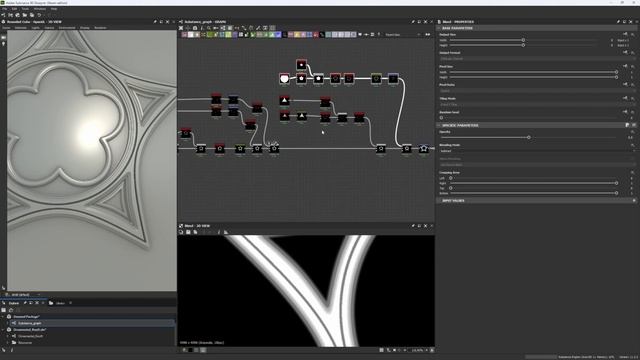Open the Tools menu
The image size is (640, 360).
[25, 9]
